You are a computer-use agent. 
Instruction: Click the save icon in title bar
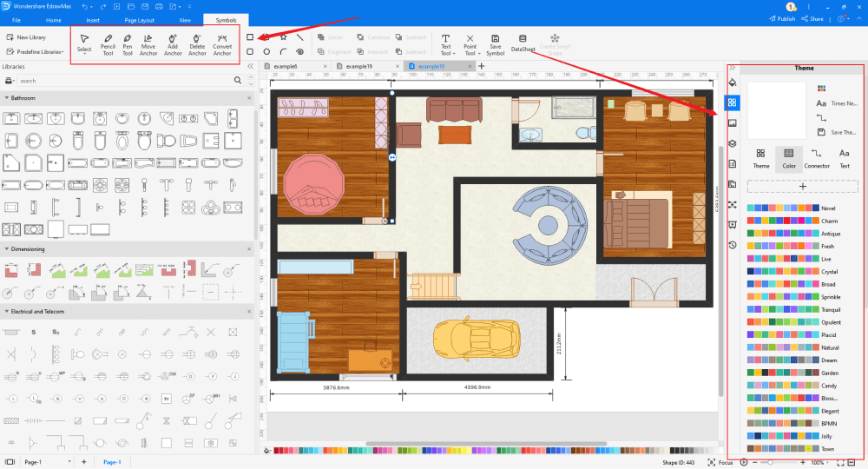point(144,7)
